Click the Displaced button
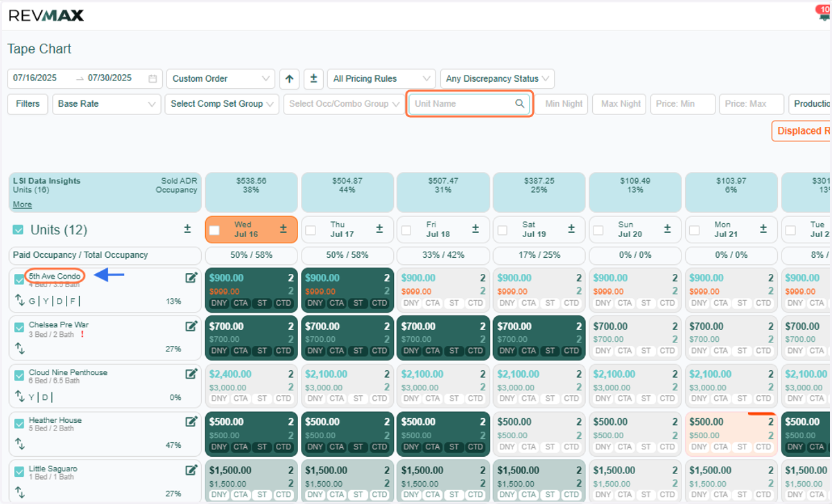 801,131
